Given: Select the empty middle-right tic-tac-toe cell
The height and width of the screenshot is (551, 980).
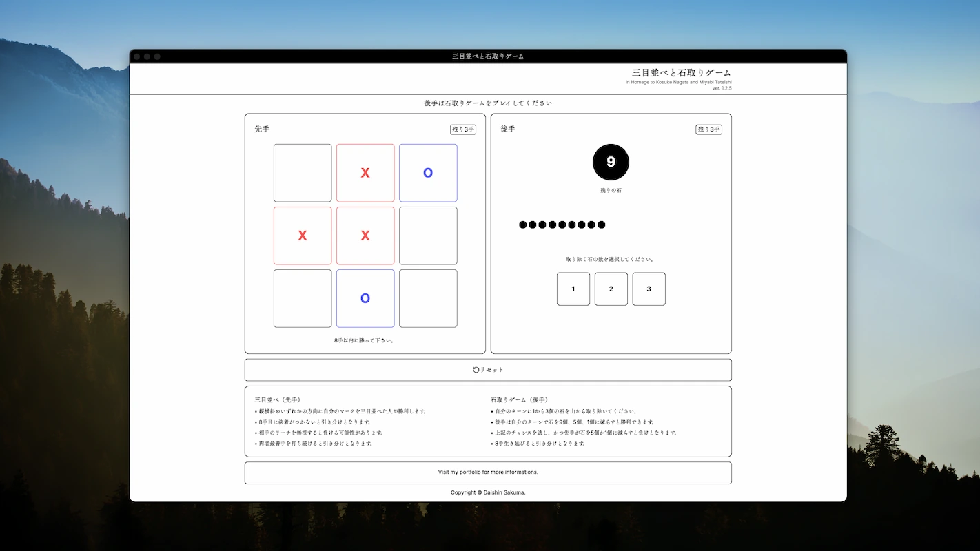Looking at the screenshot, I should pos(427,236).
